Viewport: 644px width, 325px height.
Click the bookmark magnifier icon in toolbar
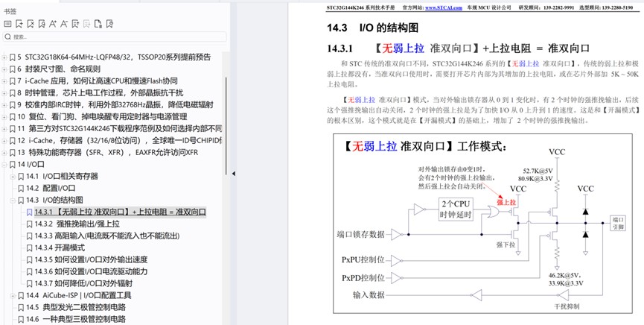42,24
